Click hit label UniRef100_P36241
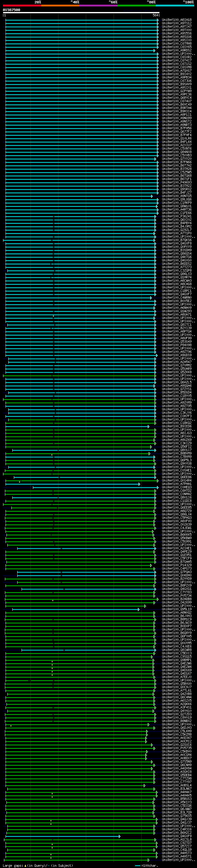This screenshot has width=197, height=868. click(x=177, y=216)
